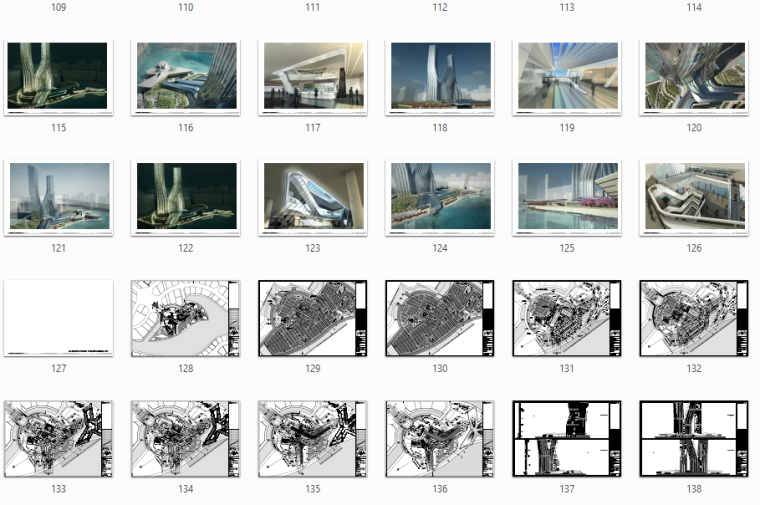Open page 116 aerial waterfront thumbnail
The image size is (760, 505).
point(186,78)
